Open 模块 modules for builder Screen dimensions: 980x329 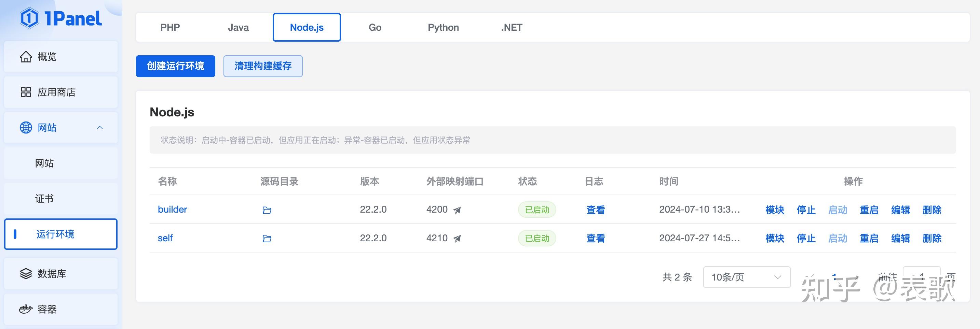[775, 210]
